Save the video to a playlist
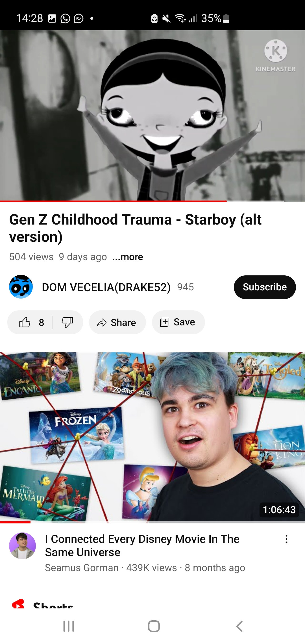Screen dimensions: 305x644 (178, 322)
